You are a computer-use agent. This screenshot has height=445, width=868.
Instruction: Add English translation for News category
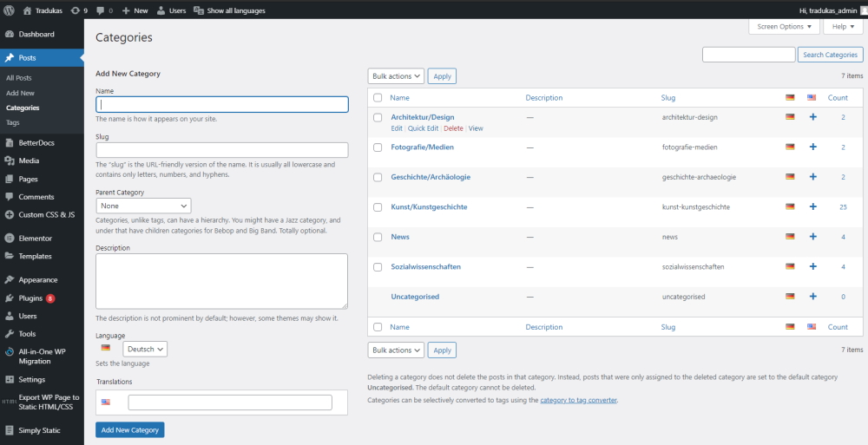(x=812, y=236)
